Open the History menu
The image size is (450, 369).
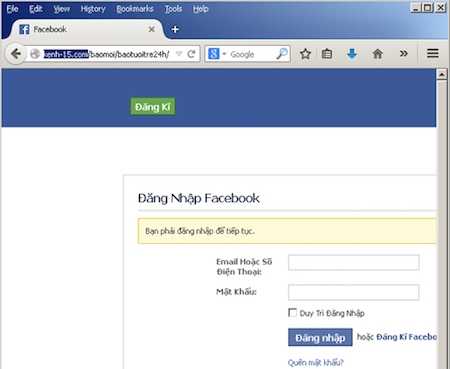tap(93, 9)
